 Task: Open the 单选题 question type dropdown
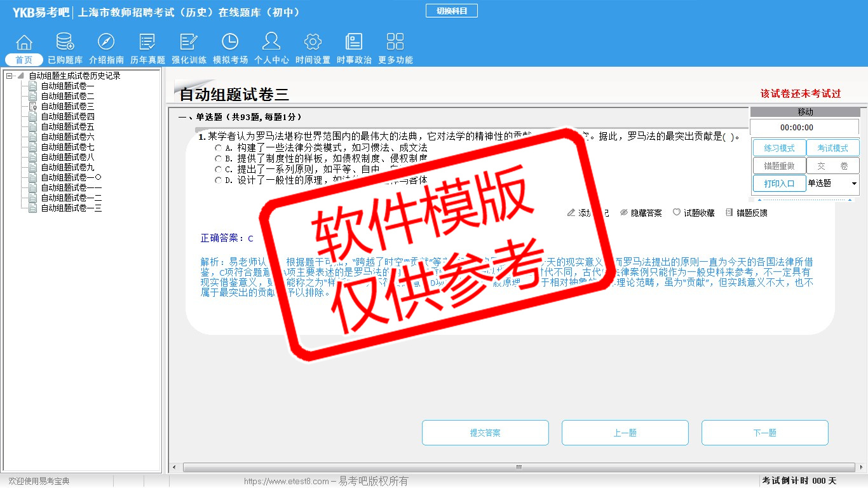coord(832,184)
